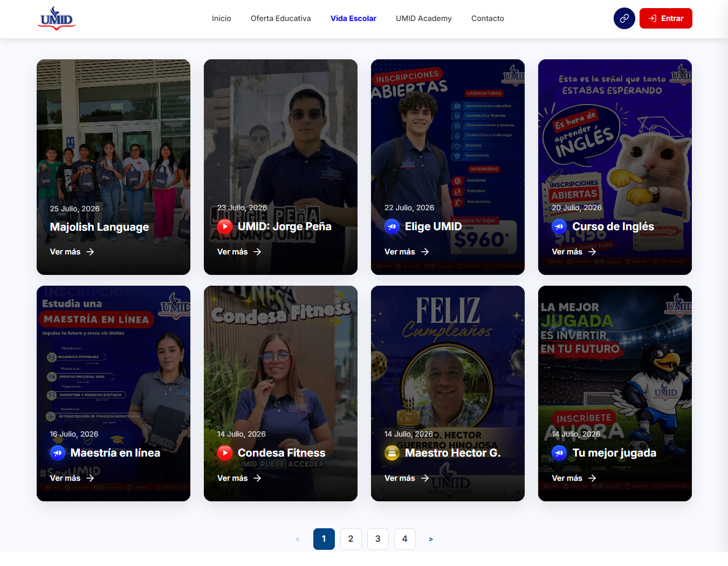Click the UMID: Jorge Peña title
728x566 pixels.
[x=285, y=226]
